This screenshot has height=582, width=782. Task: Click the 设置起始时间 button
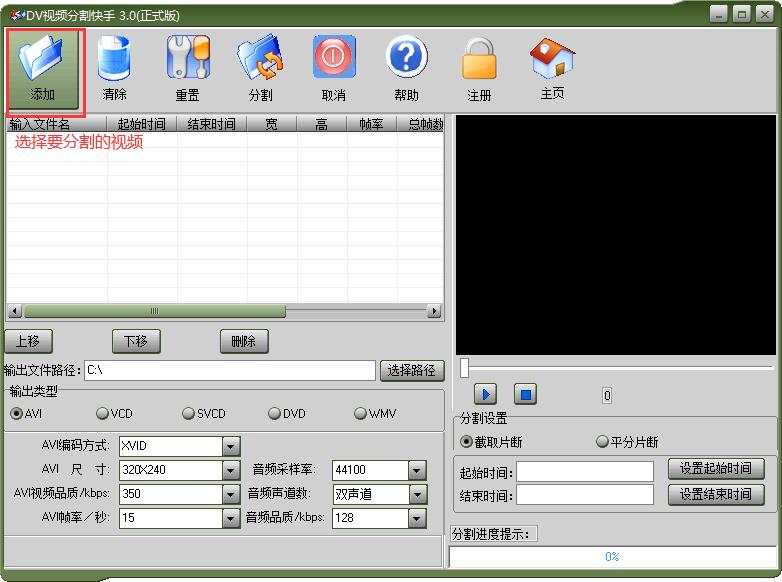pyautogui.click(x=715, y=469)
